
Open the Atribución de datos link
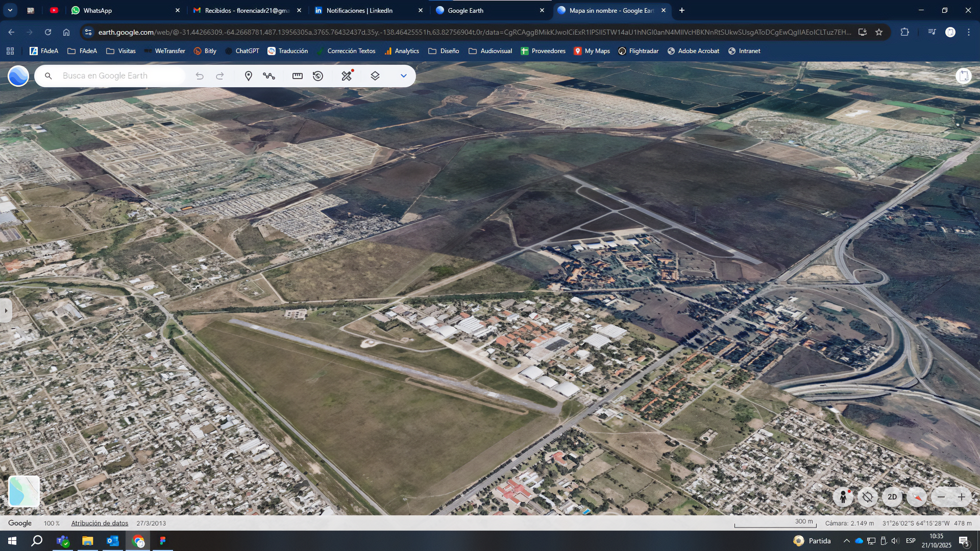pos(100,523)
